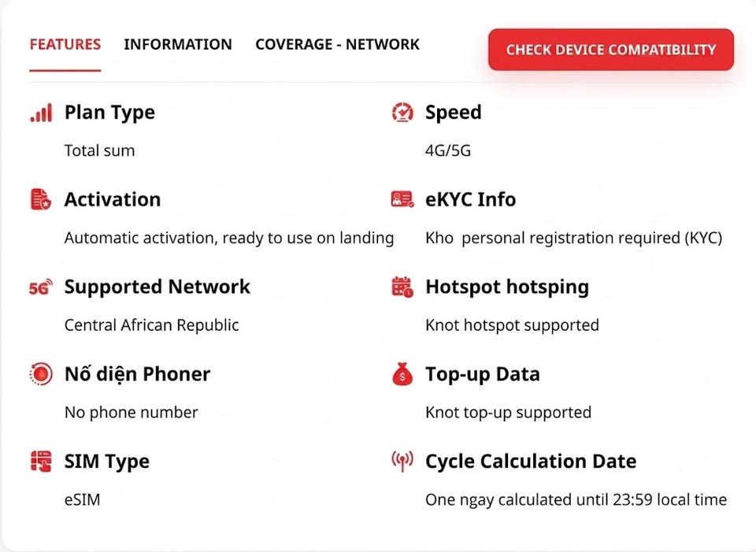756x552 pixels.
Task: Click the SIM grid icon beside SIM Type
Action: (x=41, y=461)
